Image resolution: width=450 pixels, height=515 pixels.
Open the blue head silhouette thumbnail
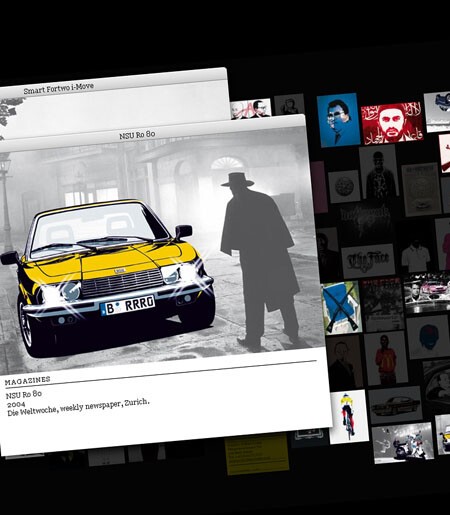428,337
